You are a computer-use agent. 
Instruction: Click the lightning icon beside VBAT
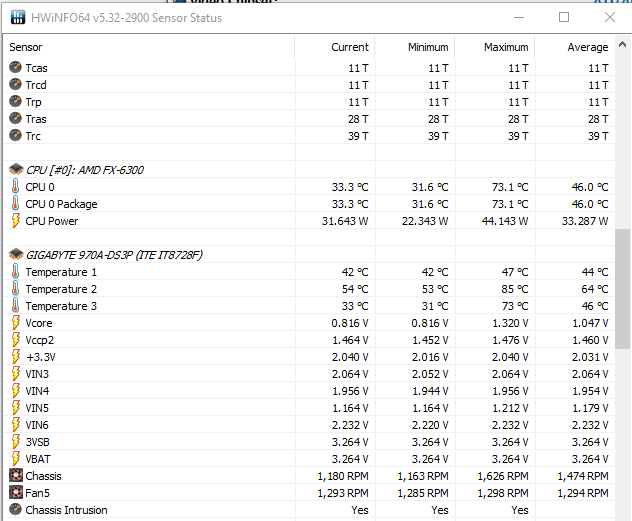point(15,458)
